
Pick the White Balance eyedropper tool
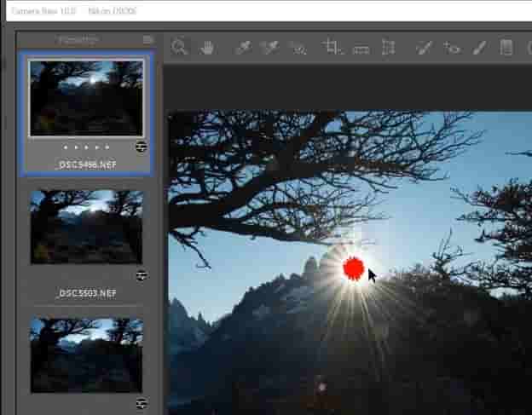tap(243, 48)
